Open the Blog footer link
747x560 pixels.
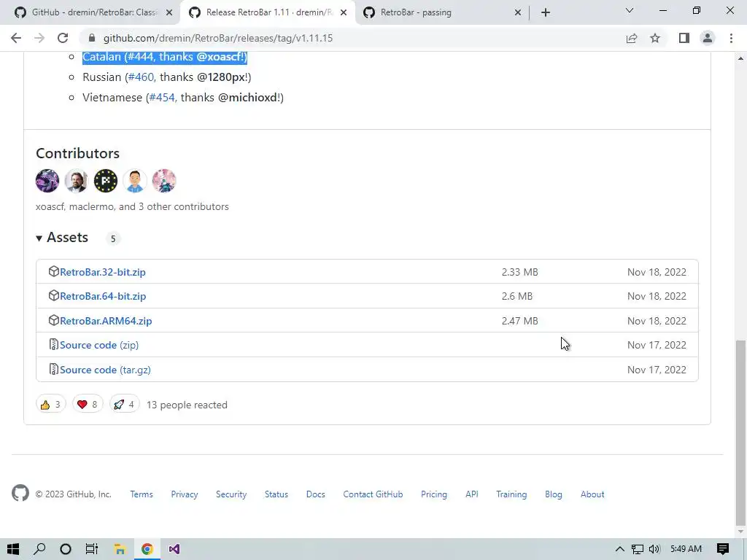554,494
